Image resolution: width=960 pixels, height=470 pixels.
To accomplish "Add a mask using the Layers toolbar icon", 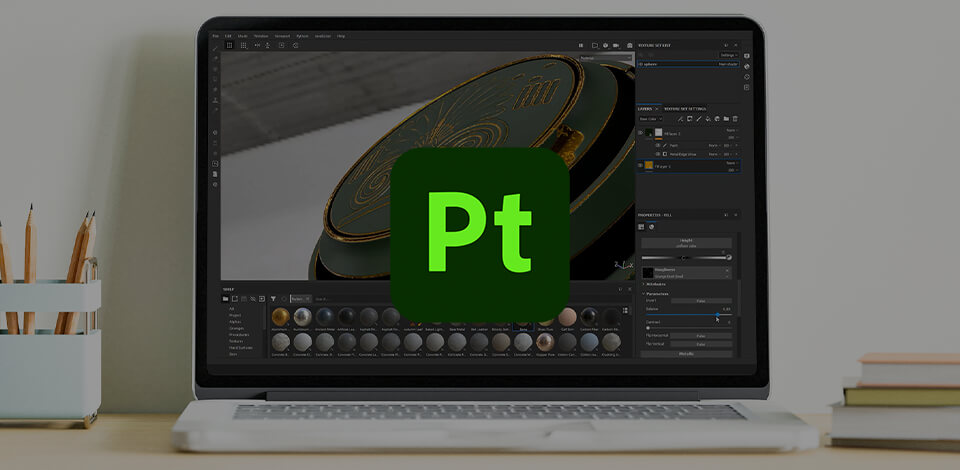I will click(689, 119).
